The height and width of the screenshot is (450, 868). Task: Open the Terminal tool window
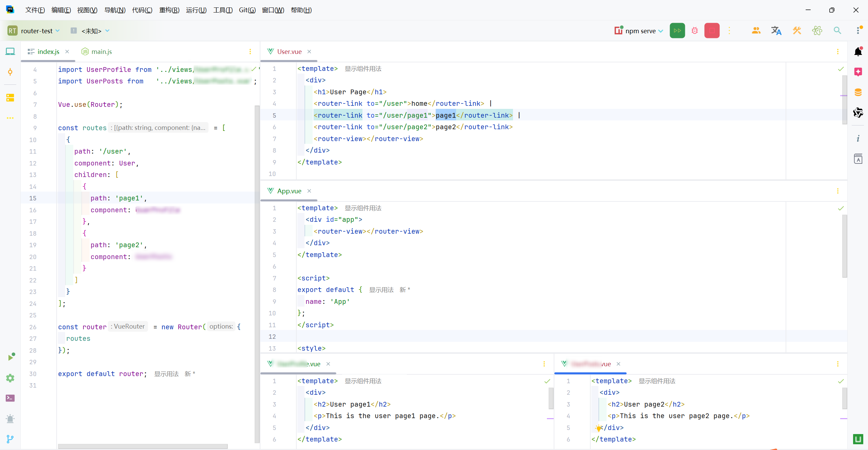pos(10,398)
